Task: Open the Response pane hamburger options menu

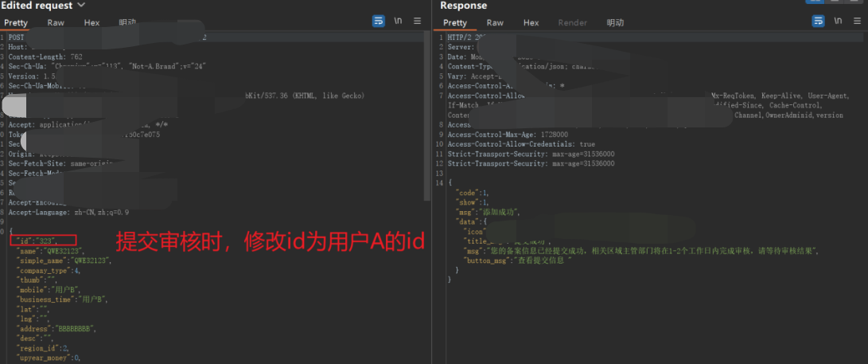Action: (858, 21)
